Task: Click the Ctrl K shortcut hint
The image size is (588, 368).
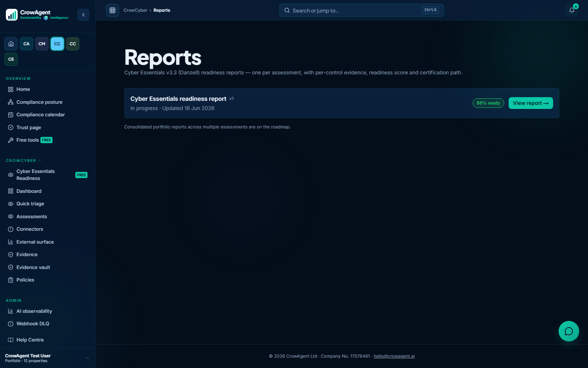Action: (x=430, y=10)
